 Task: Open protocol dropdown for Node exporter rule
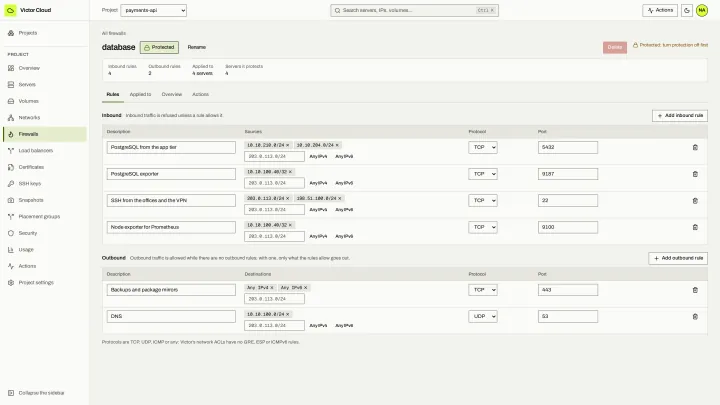coord(483,227)
